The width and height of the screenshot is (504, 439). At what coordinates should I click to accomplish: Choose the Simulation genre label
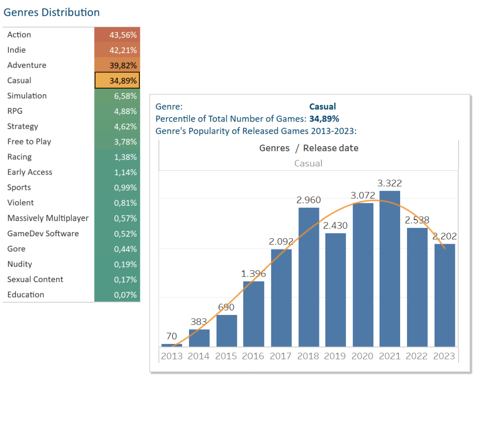[27, 96]
